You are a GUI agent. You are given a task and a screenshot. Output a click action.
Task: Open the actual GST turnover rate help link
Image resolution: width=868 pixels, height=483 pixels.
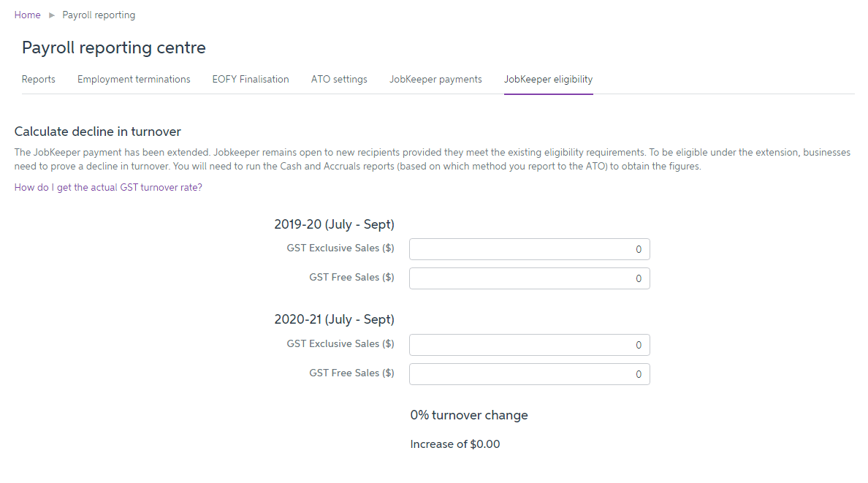click(108, 187)
